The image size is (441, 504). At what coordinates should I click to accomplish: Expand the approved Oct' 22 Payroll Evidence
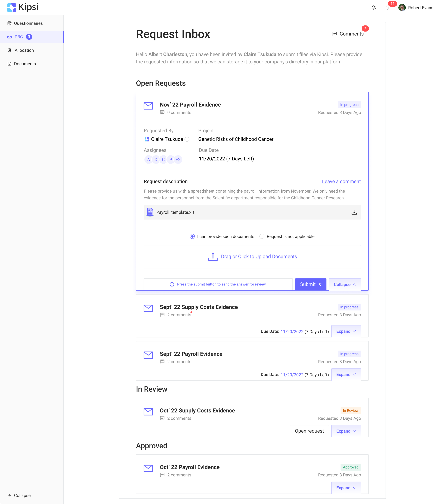pos(346,488)
